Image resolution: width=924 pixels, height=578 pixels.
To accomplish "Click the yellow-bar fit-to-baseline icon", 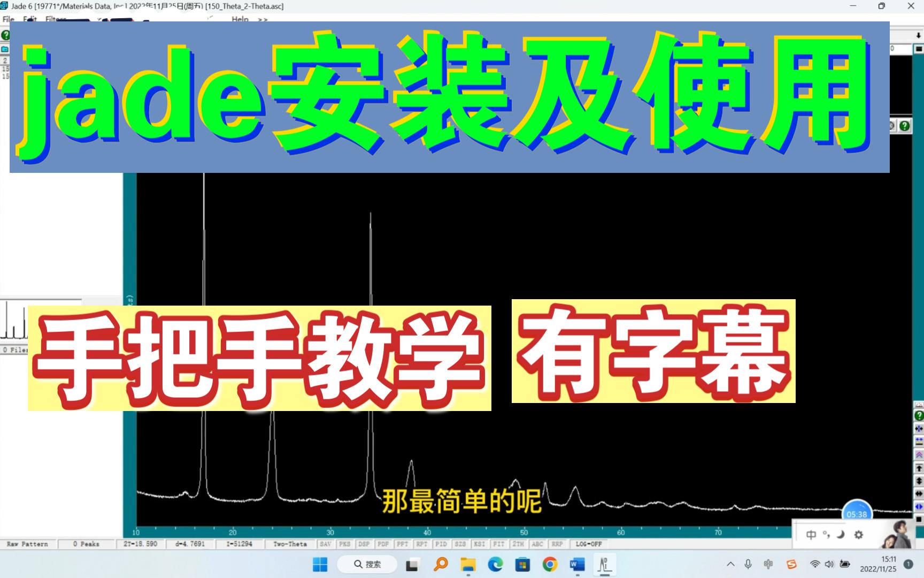I will coord(919,442).
